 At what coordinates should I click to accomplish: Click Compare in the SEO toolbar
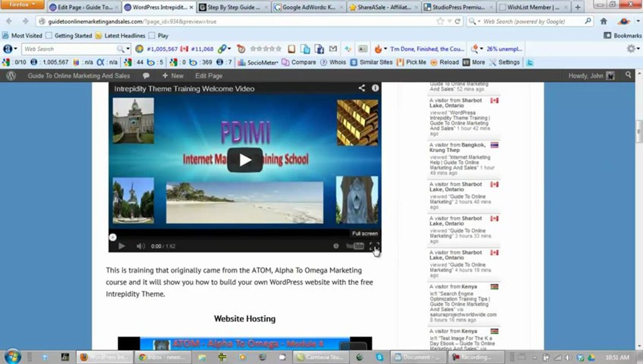[x=299, y=62]
